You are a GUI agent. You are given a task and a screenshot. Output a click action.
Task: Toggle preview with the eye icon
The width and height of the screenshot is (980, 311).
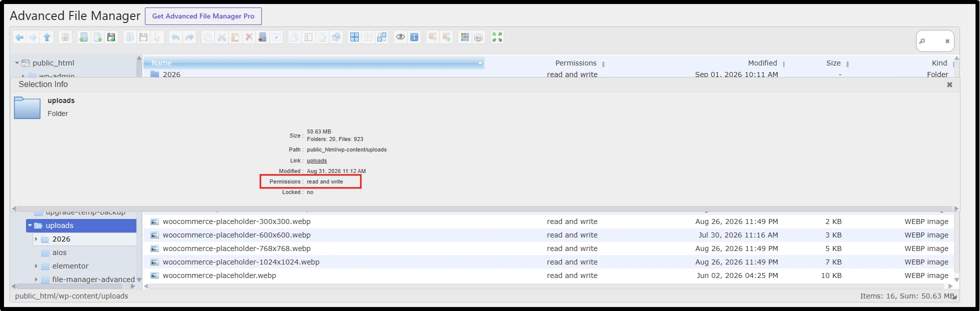point(400,37)
